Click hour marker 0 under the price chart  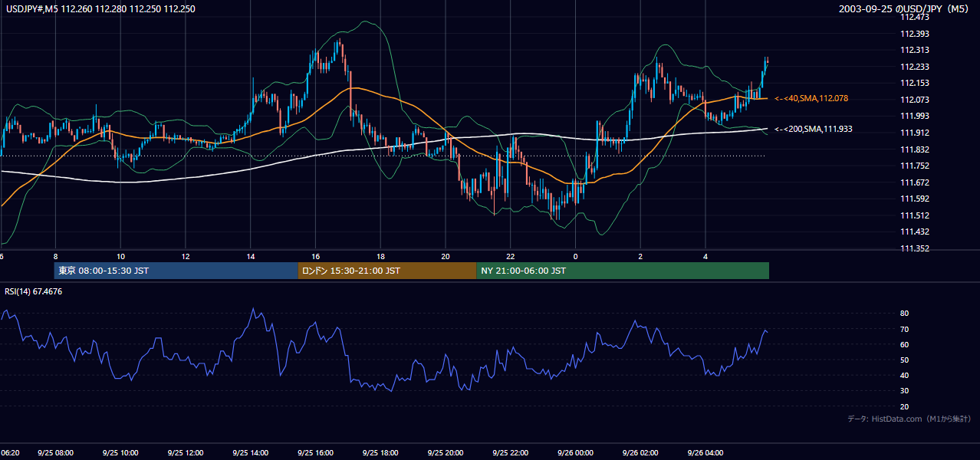click(x=576, y=256)
